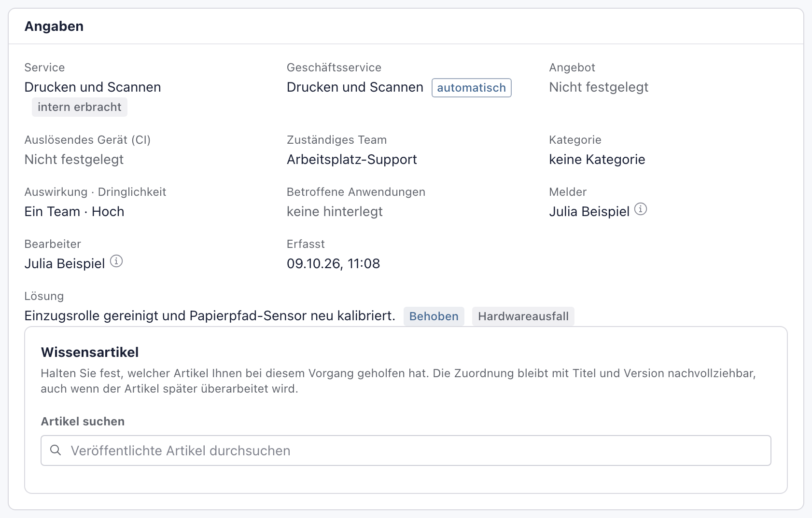Click the Auswirkung · Dringlichkeit label

point(95,192)
